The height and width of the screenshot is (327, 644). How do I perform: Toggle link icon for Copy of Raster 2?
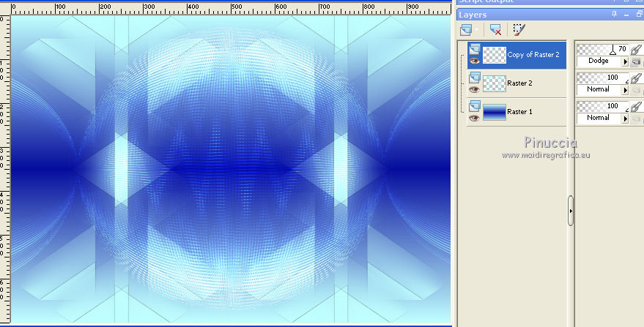(x=636, y=50)
